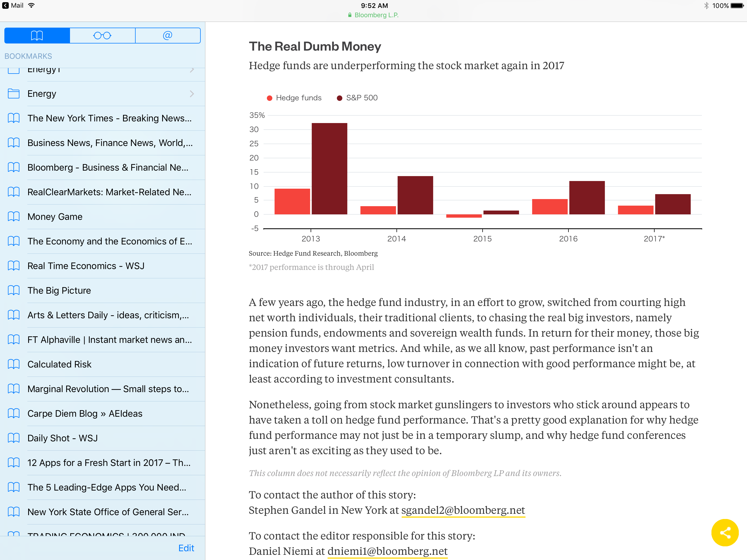Viewport: 747px width, 560px height.
Task: Open the dniemi1@bloomberg.net email link
Action: [387, 551]
